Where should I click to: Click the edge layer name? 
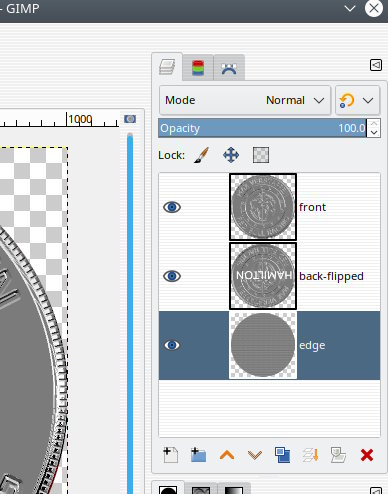312,346
